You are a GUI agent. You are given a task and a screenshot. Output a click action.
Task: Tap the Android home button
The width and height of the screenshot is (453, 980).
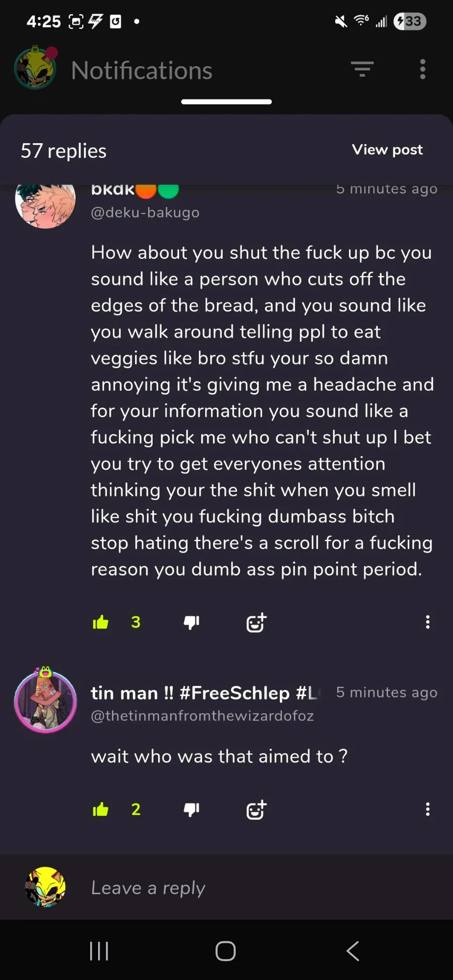(225, 951)
